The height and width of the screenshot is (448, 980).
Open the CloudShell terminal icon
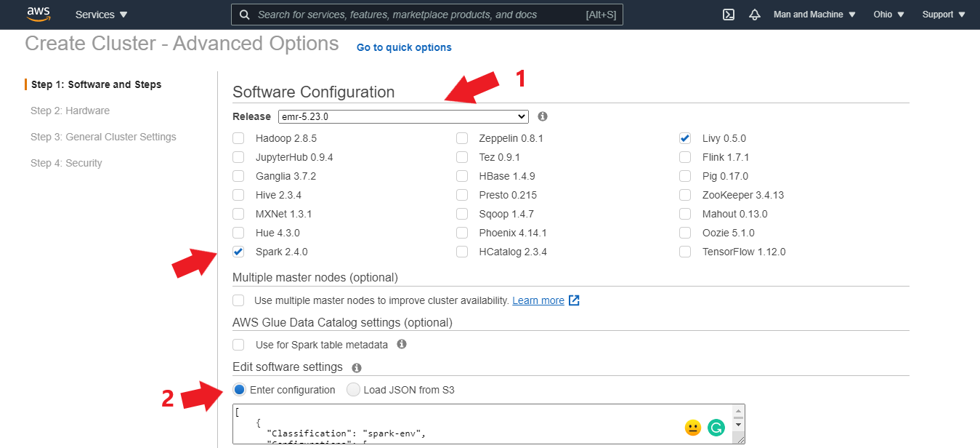[x=729, y=15]
